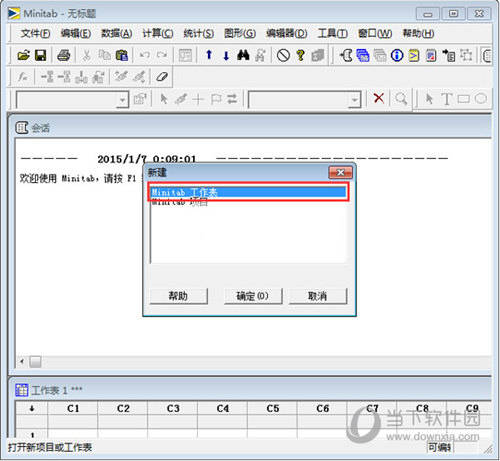Click the Save floppy disk icon
Screen dimensions: 500x461
(x=41, y=55)
